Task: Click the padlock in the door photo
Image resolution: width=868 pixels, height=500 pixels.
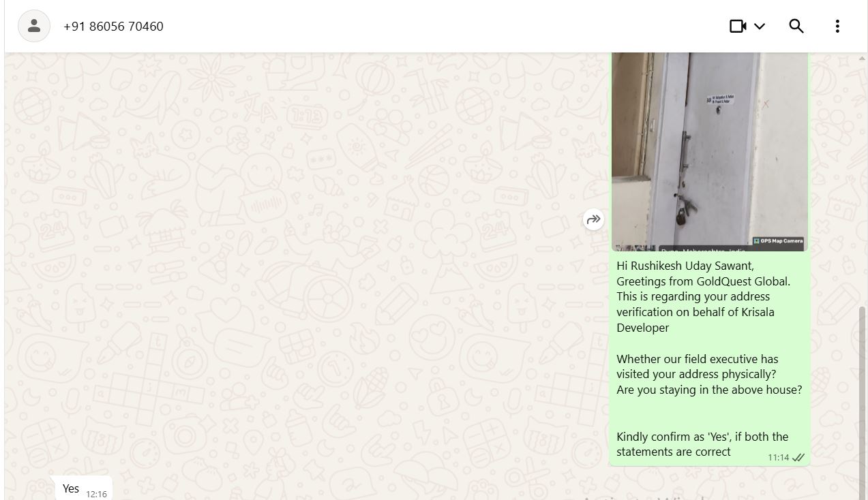Action: coord(682,216)
